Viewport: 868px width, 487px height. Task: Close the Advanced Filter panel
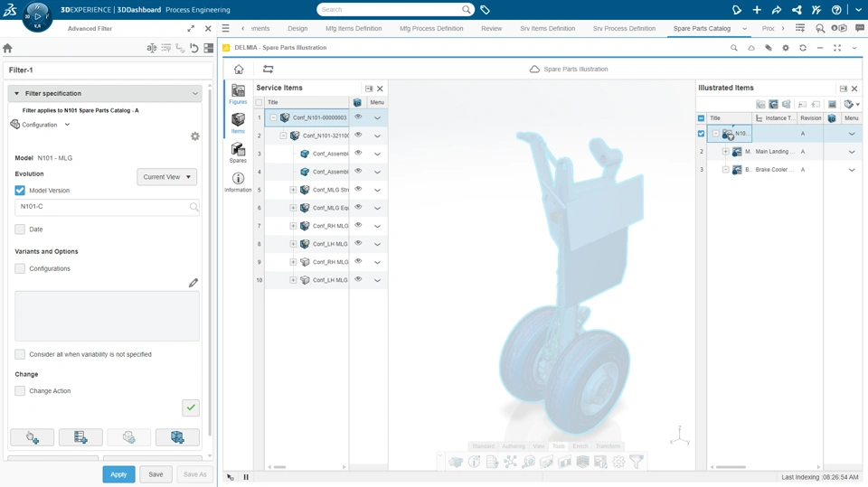[x=208, y=28]
